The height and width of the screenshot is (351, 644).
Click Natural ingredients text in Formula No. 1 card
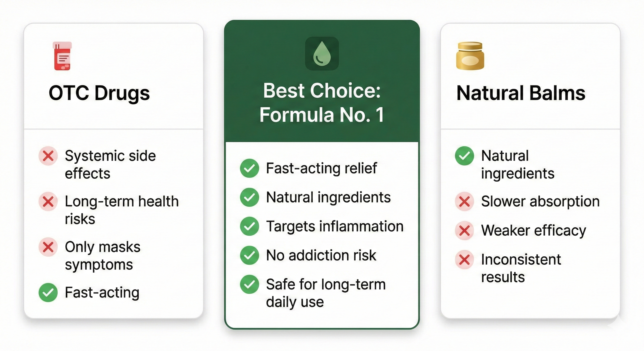(328, 197)
